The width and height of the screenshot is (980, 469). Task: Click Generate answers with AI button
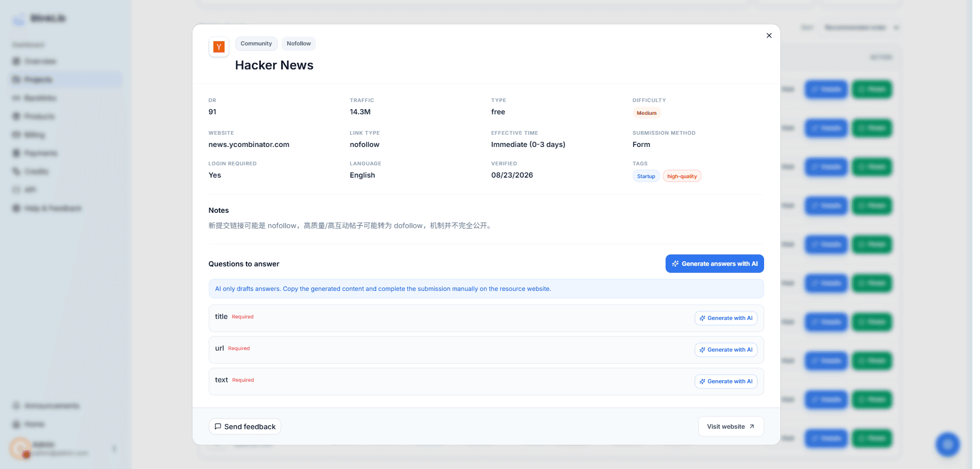[715, 264]
